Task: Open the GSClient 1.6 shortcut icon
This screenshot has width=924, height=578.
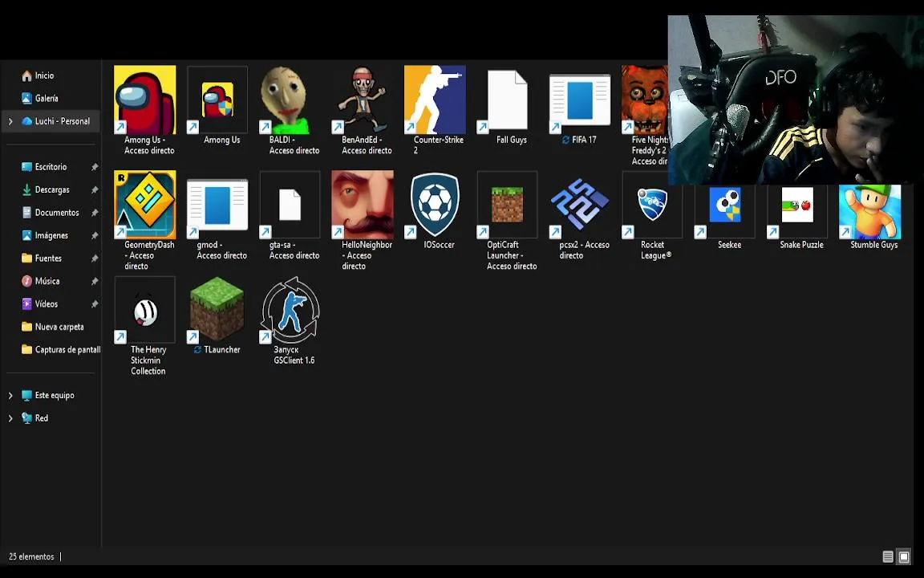Action: click(x=290, y=310)
